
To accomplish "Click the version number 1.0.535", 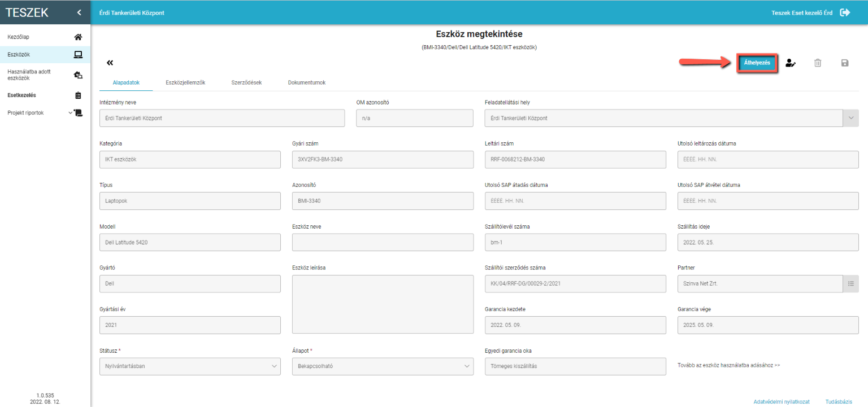I will point(45,395).
